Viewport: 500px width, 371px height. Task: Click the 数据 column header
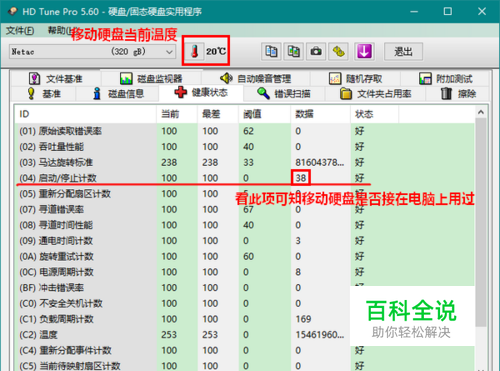coord(320,114)
